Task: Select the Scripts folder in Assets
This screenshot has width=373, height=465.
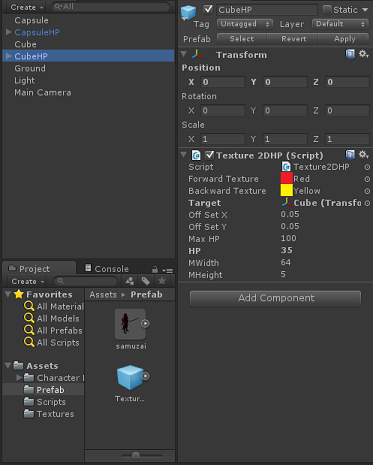Action: pyautogui.click(x=51, y=402)
